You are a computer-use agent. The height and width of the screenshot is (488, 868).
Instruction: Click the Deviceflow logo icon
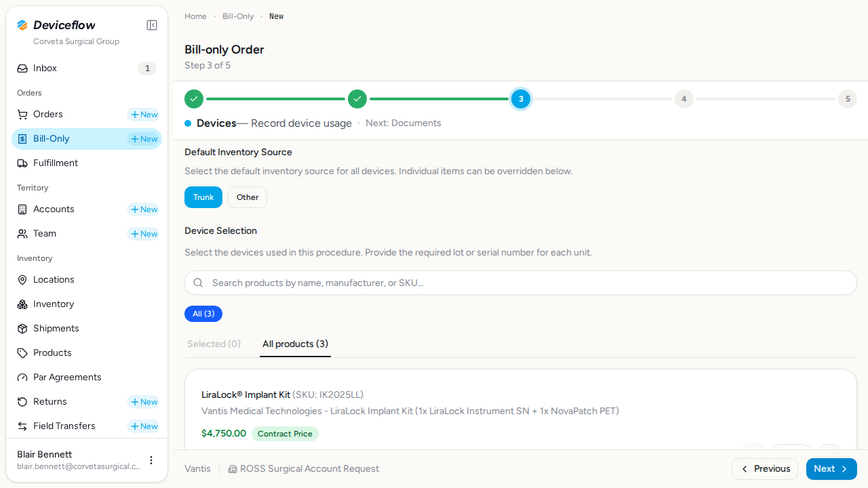(22, 25)
